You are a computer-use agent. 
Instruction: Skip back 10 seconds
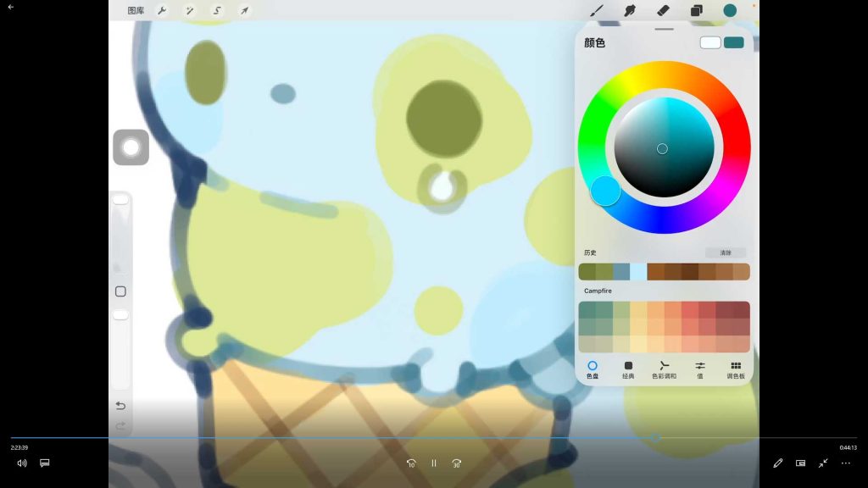[411, 463]
